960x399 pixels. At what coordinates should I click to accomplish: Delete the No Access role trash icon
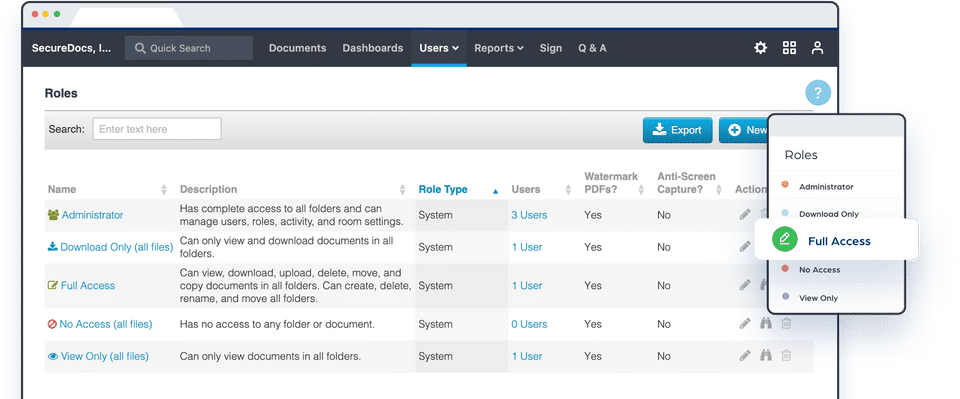(786, 323)
